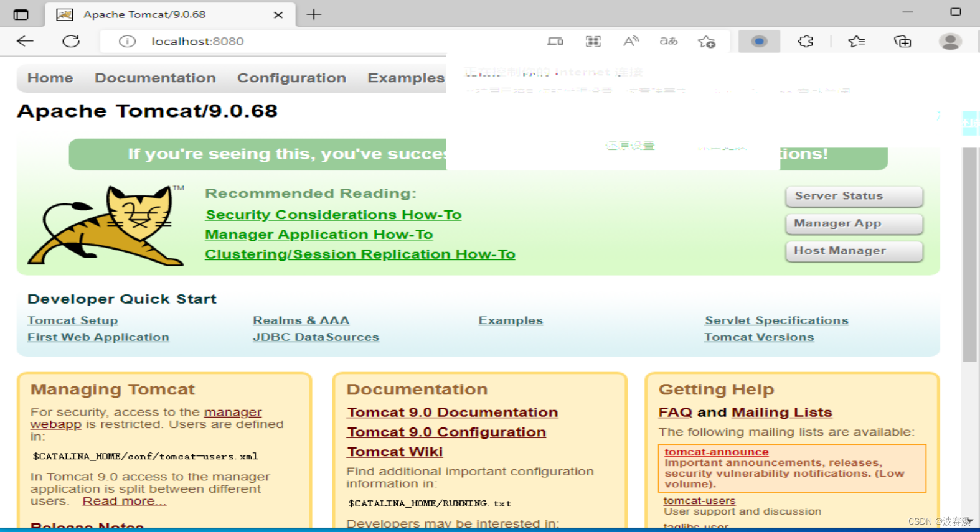View site information icon beside localhost:8080
Screen dimensions: 980x532
(127, 41)
